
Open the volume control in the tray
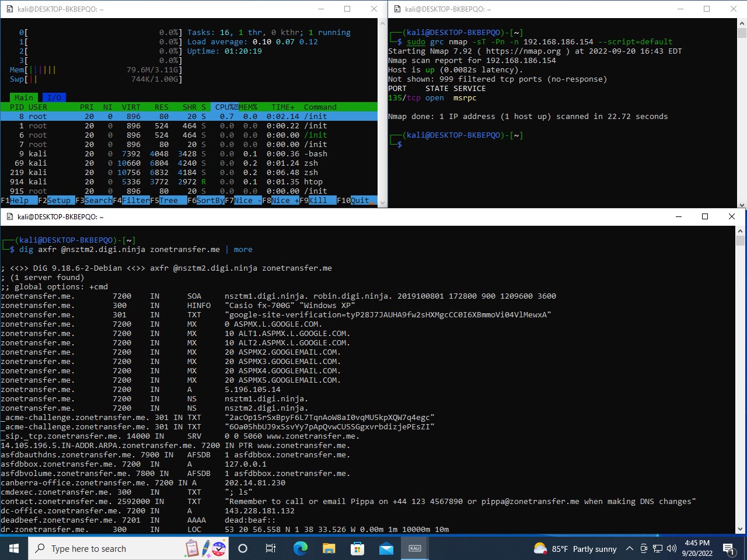pos(671,548)
